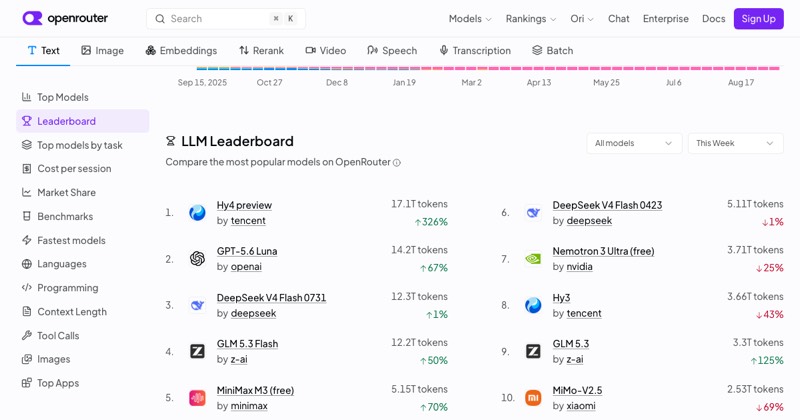Click the Sep 15, 2025 chart date label
The height and width of the screenshot is (420, 800).
point(202,82)
